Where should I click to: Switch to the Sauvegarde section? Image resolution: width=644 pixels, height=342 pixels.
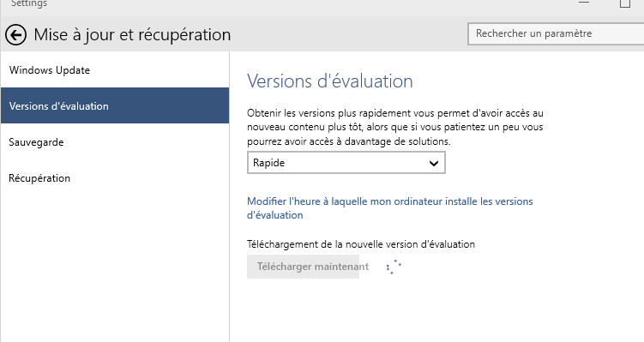tap(115, 142)
